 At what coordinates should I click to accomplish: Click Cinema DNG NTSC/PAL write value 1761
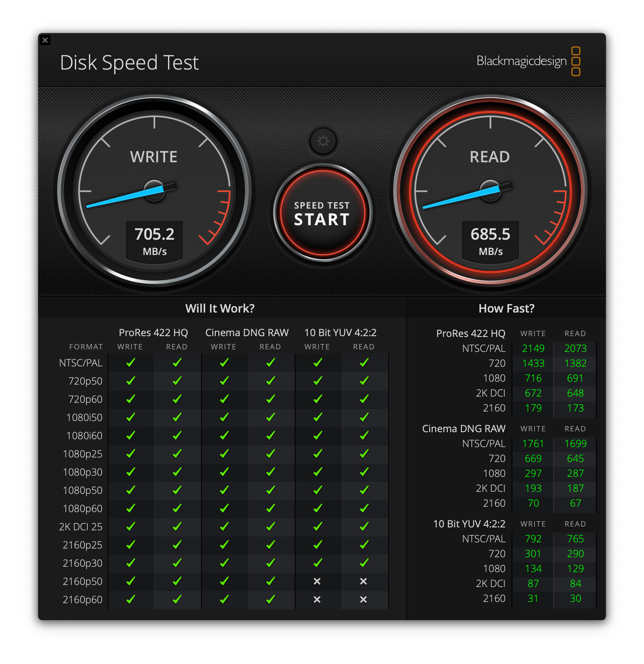coord(533,444)
